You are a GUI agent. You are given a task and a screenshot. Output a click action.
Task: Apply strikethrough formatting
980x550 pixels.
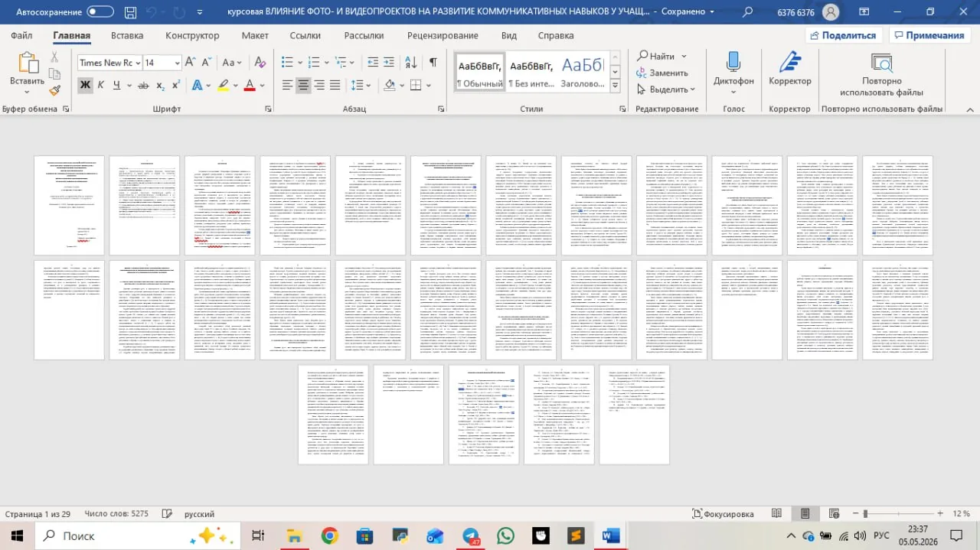tap(143, 85)
